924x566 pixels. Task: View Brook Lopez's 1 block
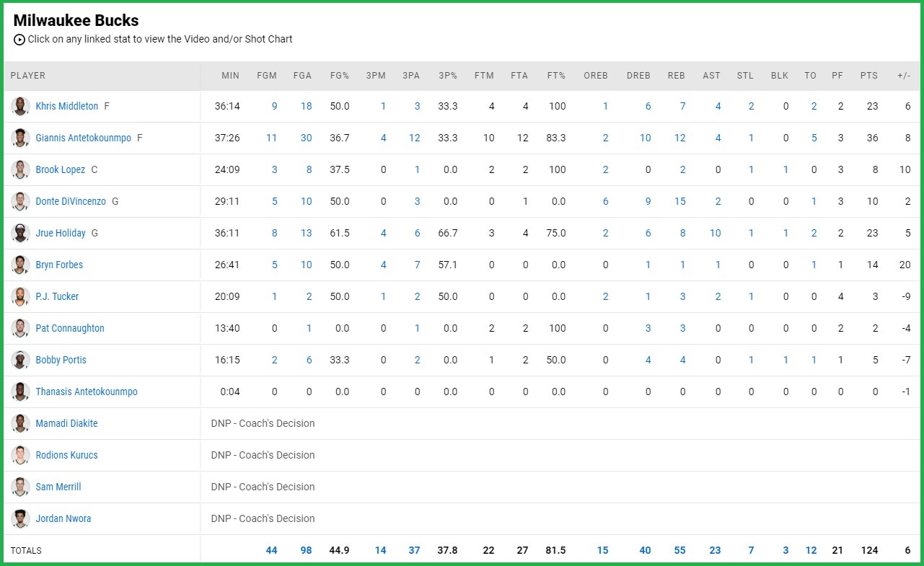coord(786,169)
